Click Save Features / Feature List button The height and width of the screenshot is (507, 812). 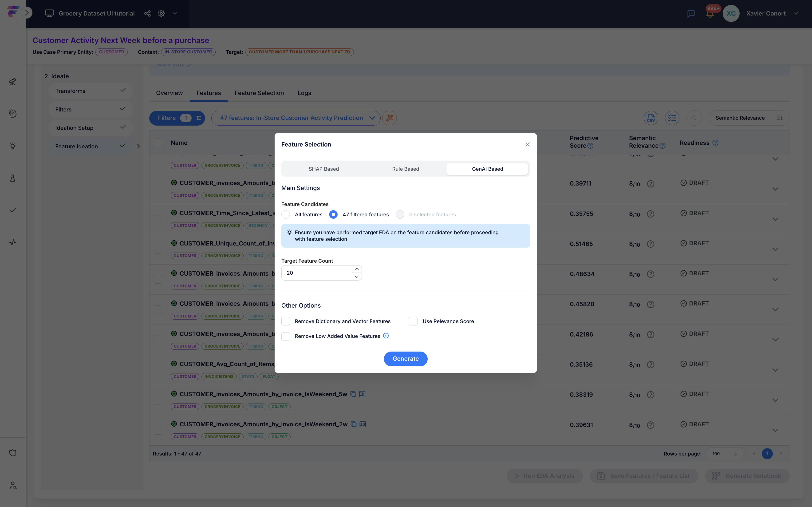coord(644,476)
